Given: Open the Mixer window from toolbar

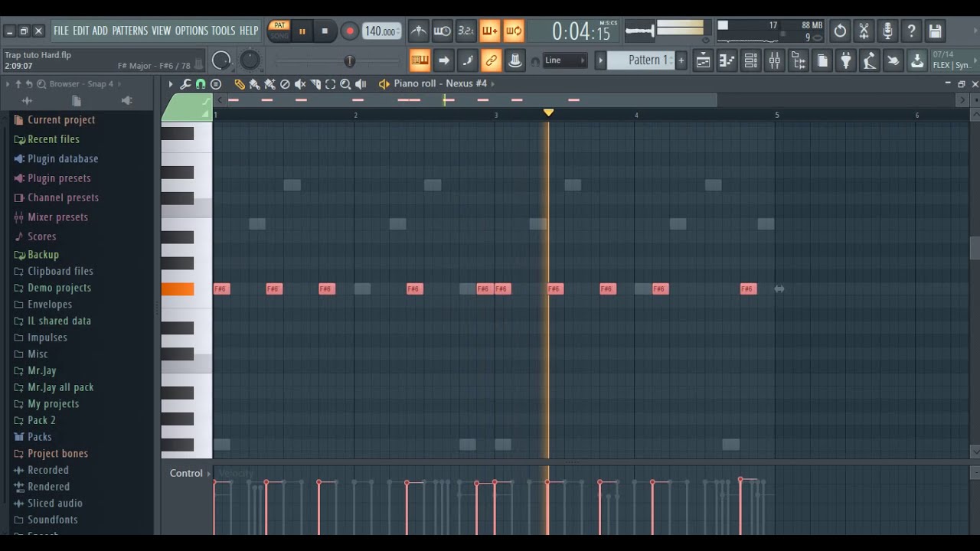Looking at the screenshot, I should click(x=775, y=60).
